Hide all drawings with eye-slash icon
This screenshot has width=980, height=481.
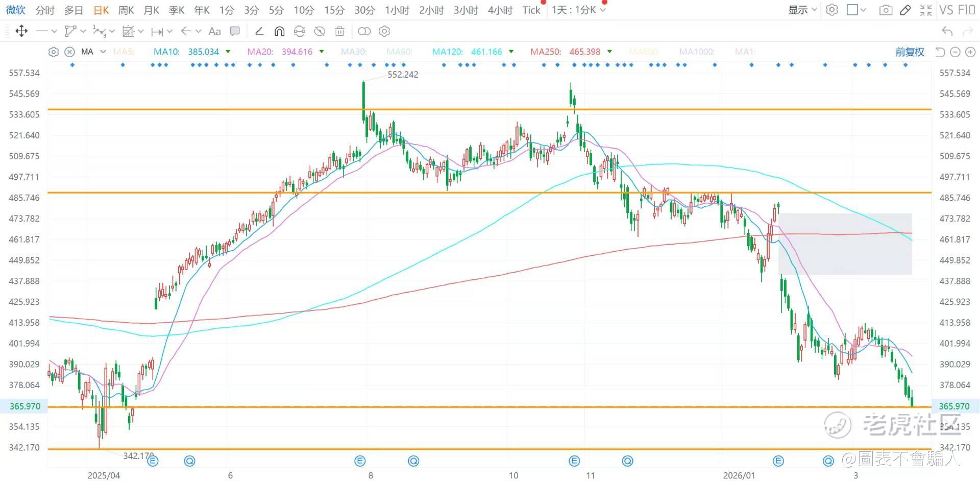tap(320, 32)
